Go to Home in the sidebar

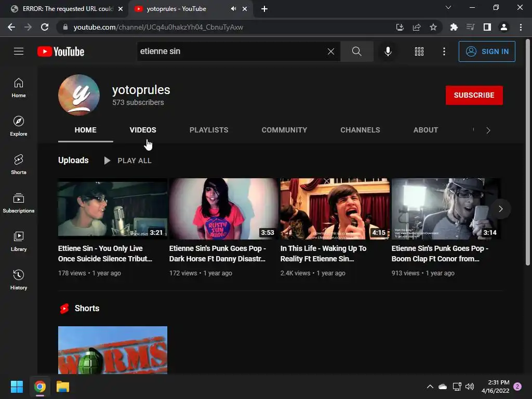pos(19,88)
